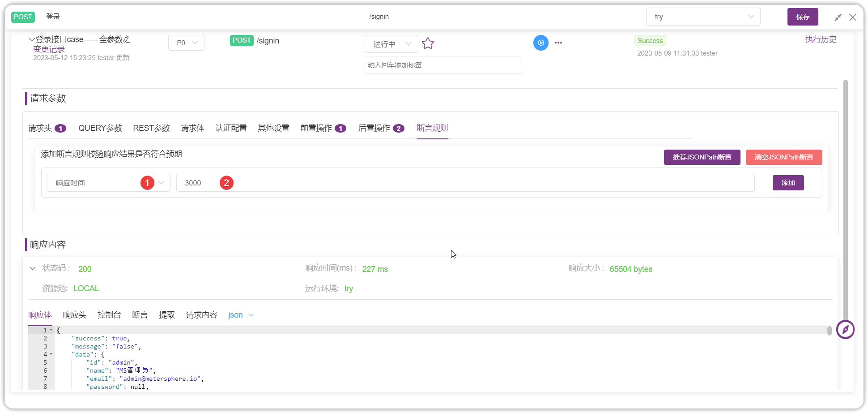Open the 后置操作 tab

(382, 128)
